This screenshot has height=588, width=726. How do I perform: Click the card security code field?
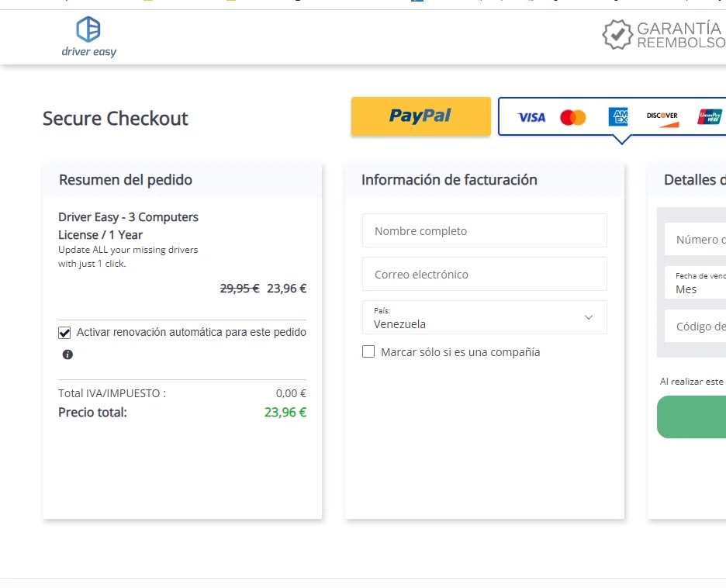(x=696, y=327)
